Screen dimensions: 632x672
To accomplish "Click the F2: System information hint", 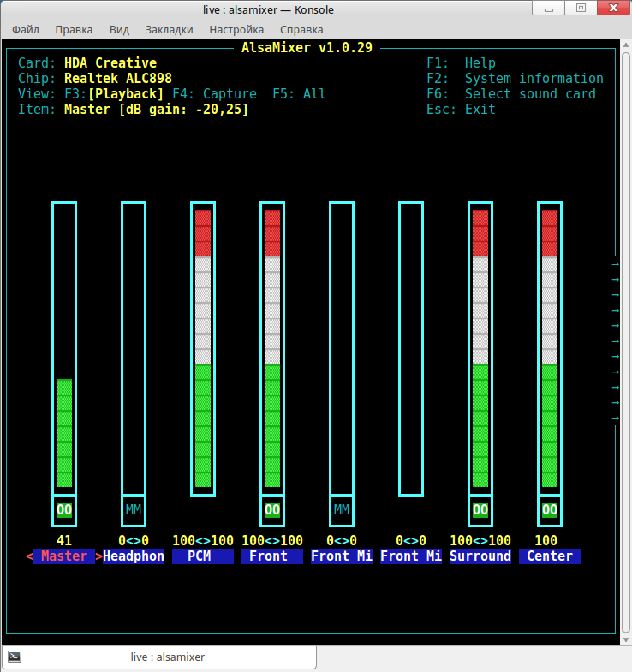I will point(515,79).
